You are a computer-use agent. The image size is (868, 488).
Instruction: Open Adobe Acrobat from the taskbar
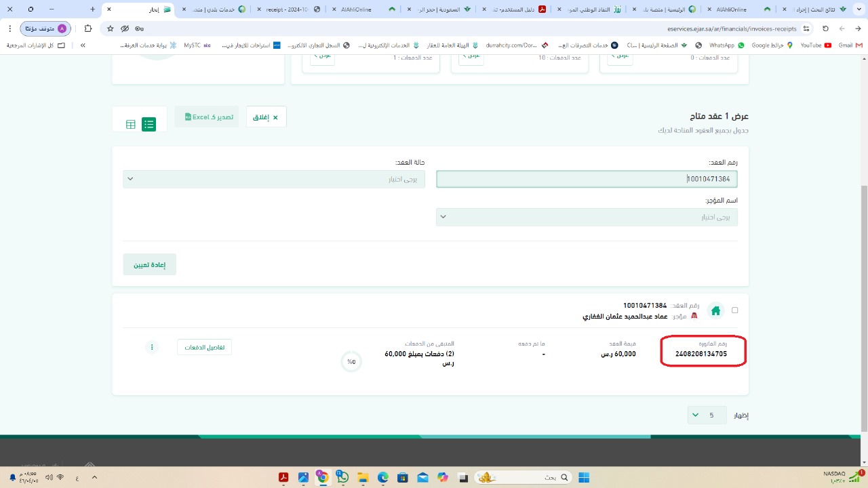(x=283, y=478)
